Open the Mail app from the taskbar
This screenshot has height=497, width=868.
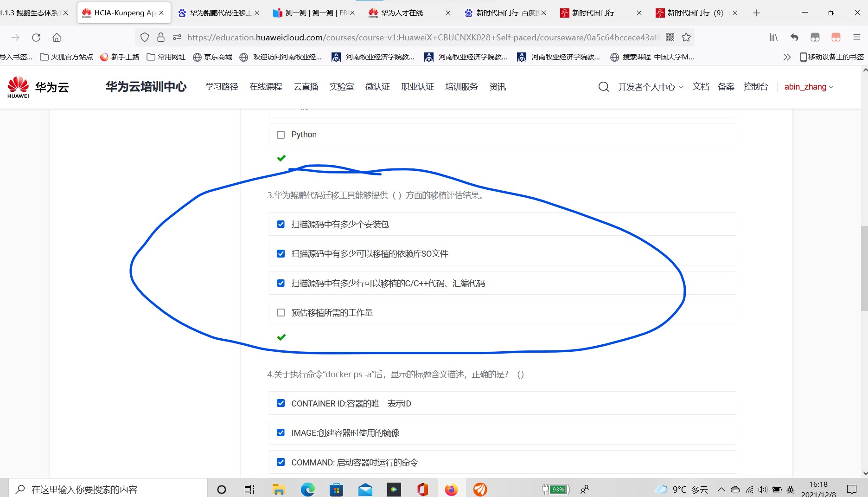[365, 489]
